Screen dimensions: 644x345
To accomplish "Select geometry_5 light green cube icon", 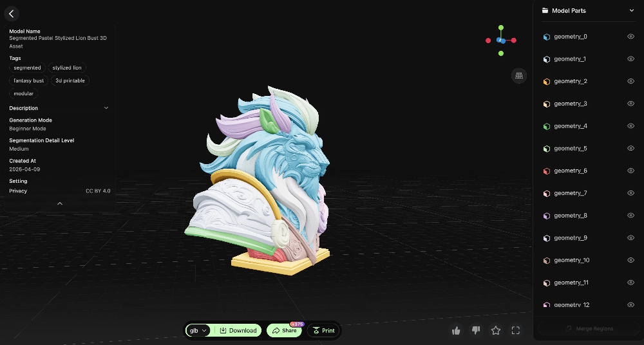I will point(547,149).
